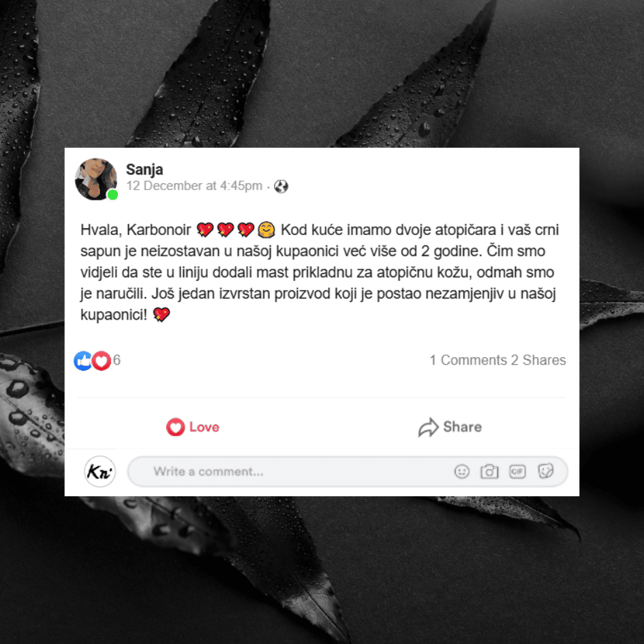Open the 1 Comments link
Viewport: 644px width, 644px height.
tap(468, 361)
